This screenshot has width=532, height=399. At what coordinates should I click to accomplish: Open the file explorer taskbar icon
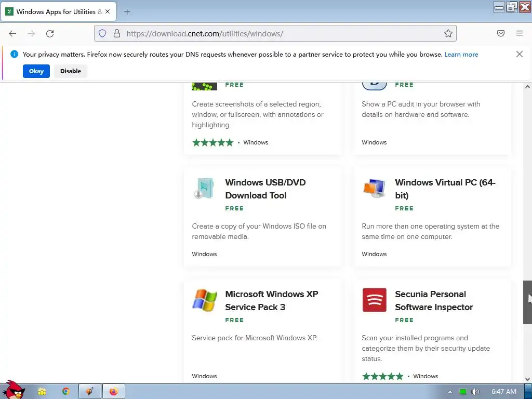[42, 392]
